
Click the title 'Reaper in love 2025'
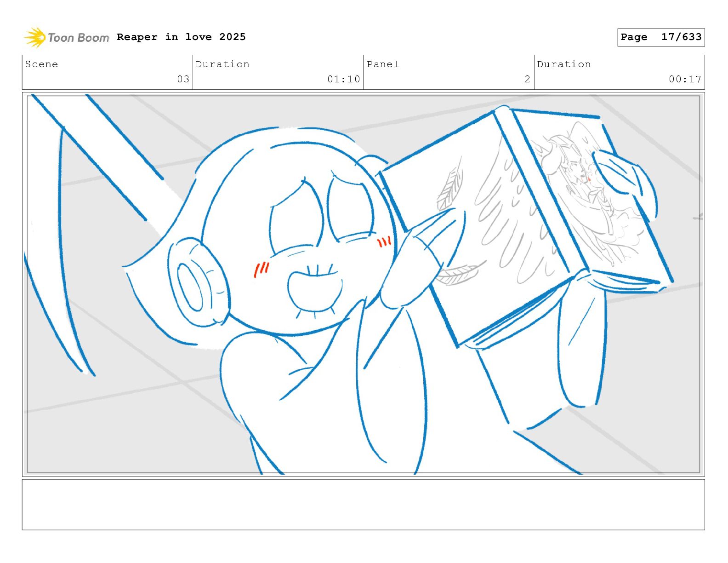click(181, 37)
